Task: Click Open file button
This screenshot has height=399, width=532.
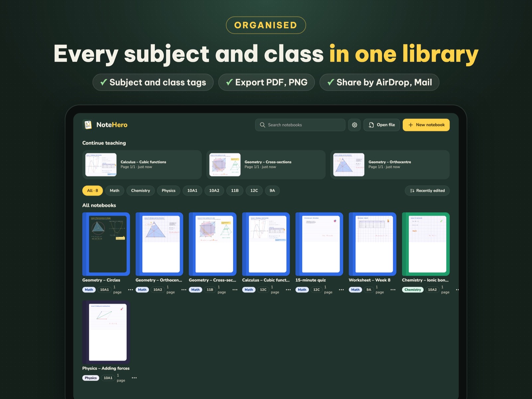Action: click(x=382, y=125)
